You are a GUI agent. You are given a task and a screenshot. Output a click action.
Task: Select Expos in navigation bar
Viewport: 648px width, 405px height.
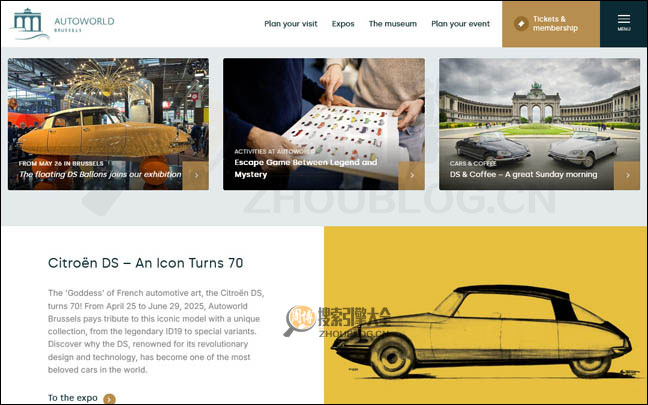[x=343, y=23]
